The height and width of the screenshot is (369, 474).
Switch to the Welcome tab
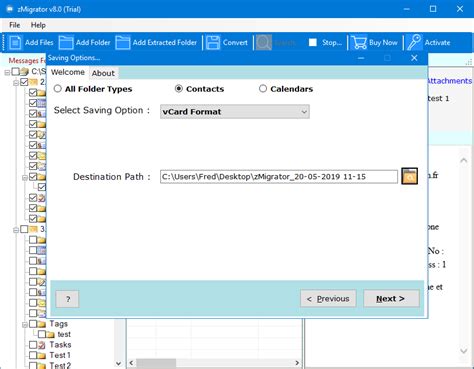68,72
